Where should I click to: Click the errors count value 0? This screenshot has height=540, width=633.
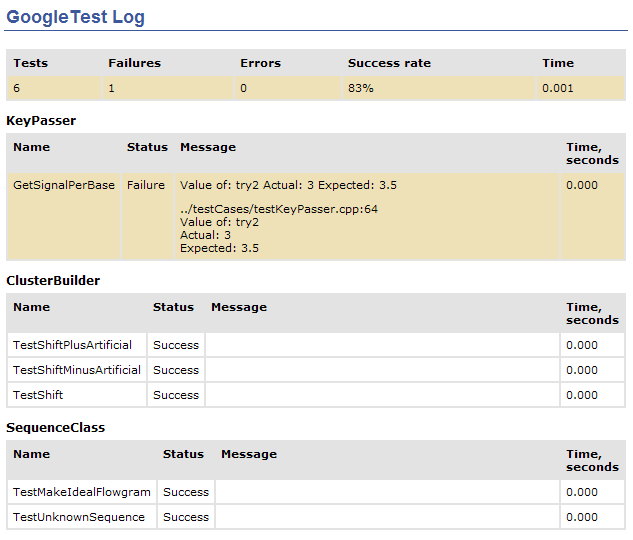coord(243,88)
